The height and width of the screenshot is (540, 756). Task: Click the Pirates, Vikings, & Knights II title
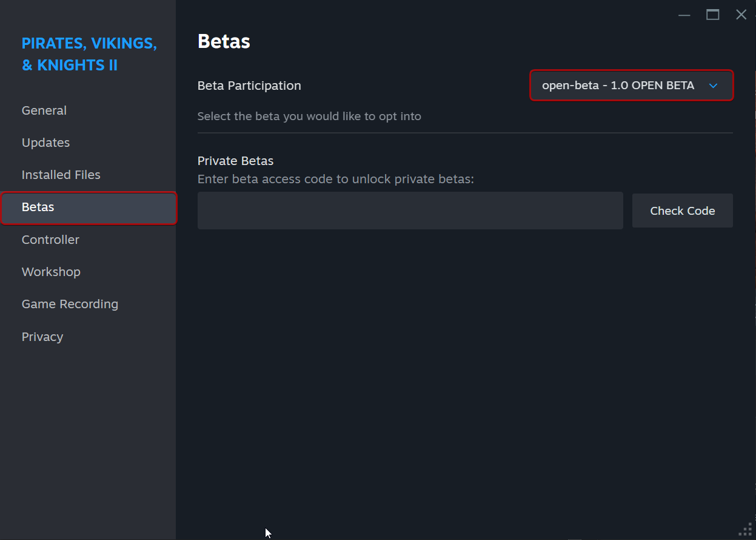89,54
